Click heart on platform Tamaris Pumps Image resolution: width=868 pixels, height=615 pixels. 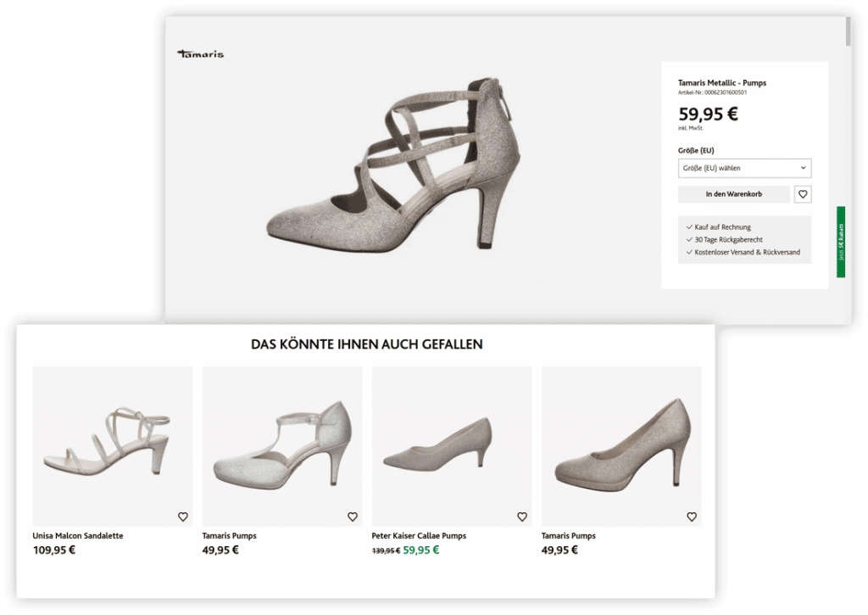tap(691, 517)
